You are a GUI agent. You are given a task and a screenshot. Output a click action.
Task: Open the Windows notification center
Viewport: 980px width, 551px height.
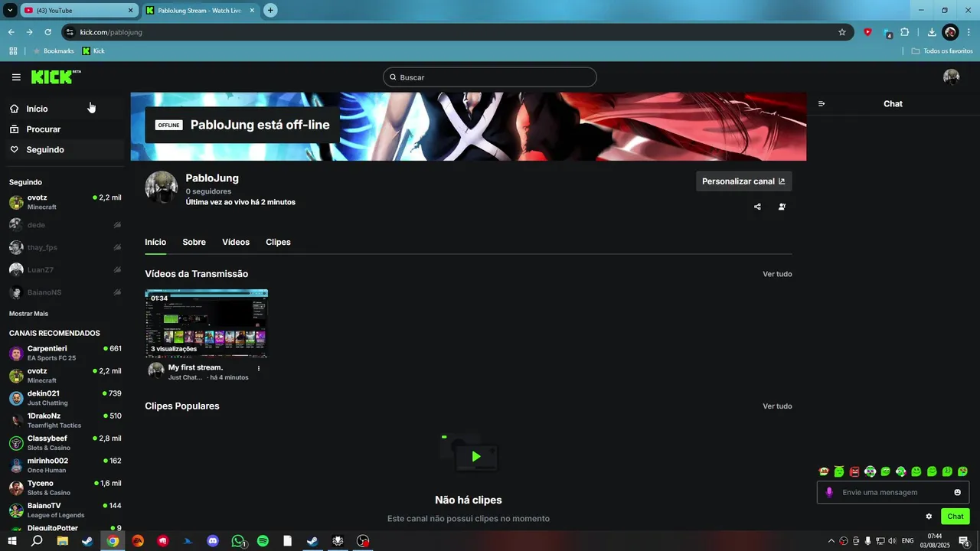(x=965, y=541)
